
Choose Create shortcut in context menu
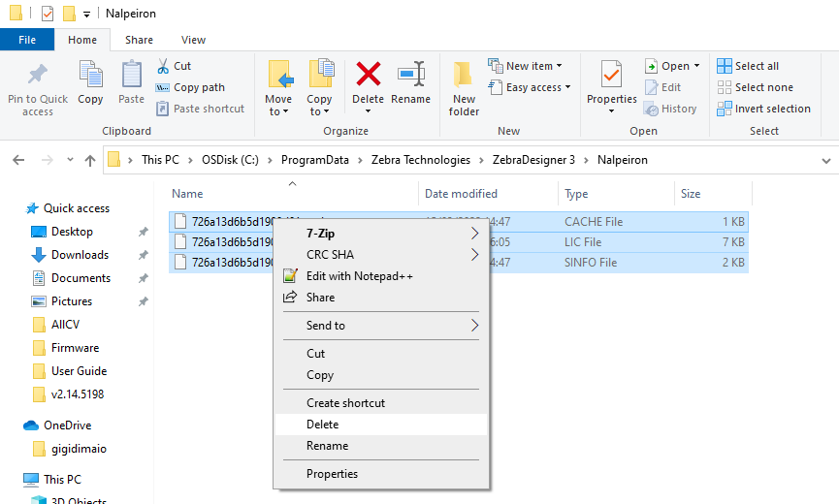coord(381,403)
